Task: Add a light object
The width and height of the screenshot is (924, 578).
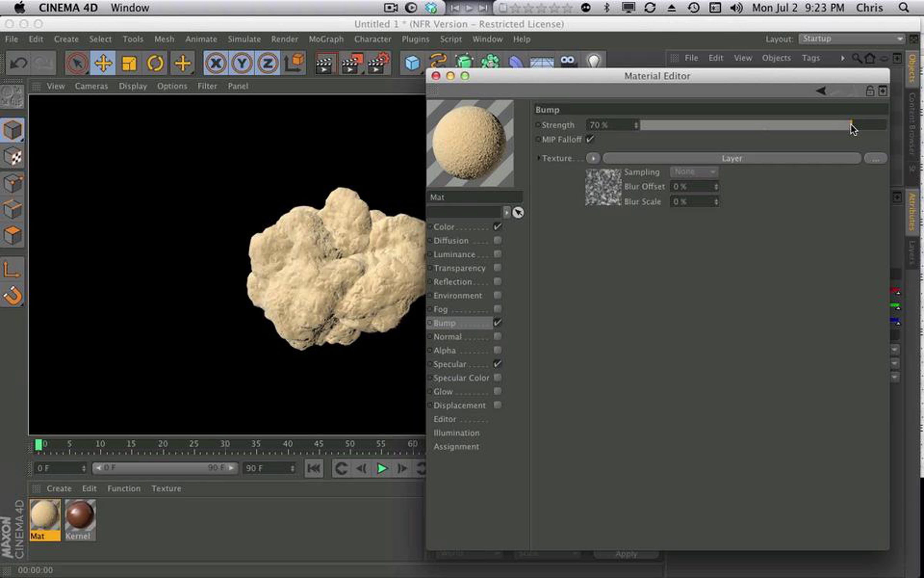Action: 594,61
